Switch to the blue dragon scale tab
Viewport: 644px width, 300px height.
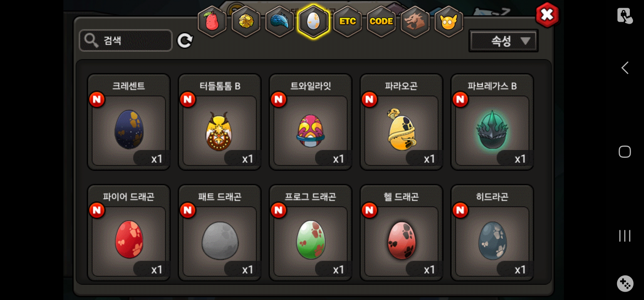coord(279,22)
